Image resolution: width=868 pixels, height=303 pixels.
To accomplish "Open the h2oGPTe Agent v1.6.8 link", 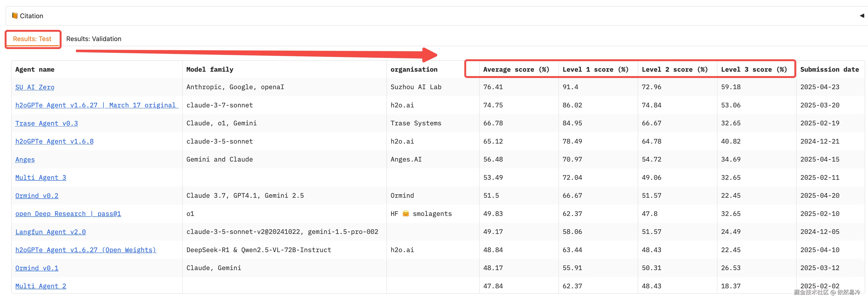I will coord(54,141).
